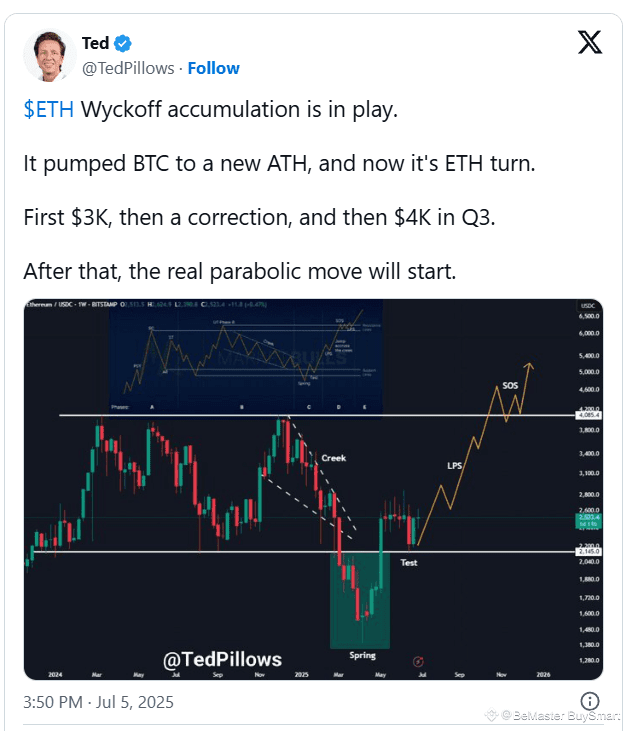
Task: Click the SOS label on projection
Action: pyautogui.click(x=510, y=386)
